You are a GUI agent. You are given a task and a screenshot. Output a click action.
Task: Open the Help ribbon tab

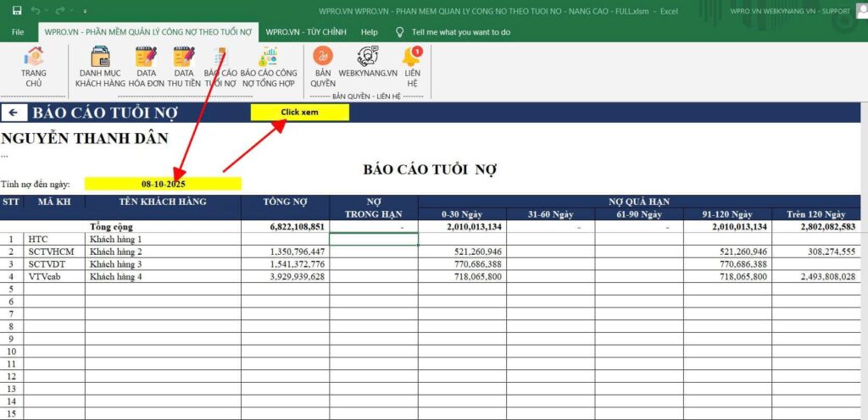[x=369, y=32]
